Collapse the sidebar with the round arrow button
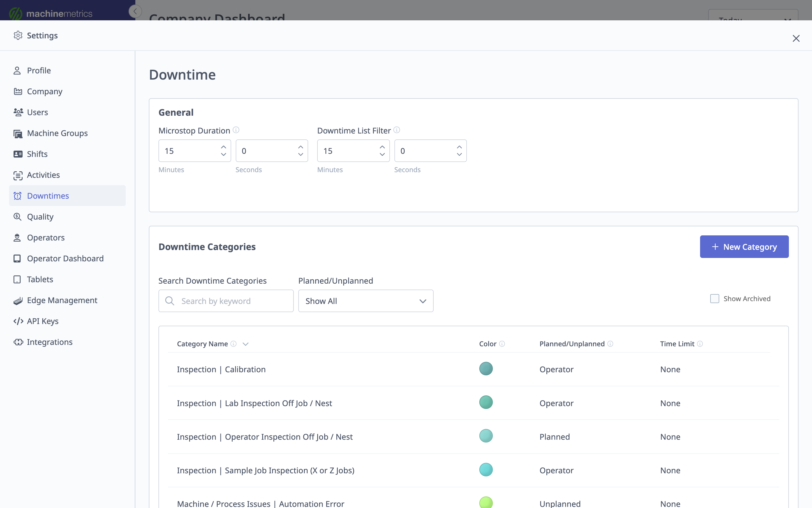The width and height of the screenshot is (812, 508). pos(135,11)
